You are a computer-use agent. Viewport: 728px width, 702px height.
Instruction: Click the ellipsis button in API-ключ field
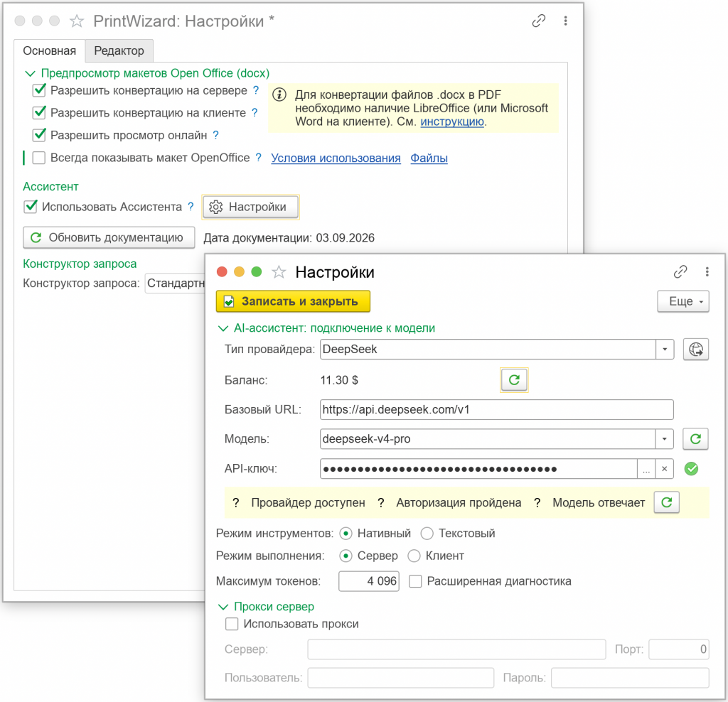pos(646,469)
